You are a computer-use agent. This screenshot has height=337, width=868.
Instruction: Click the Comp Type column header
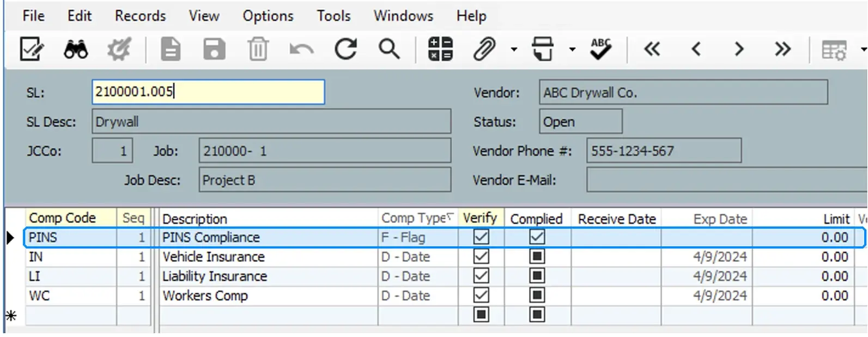coord(418,218)
